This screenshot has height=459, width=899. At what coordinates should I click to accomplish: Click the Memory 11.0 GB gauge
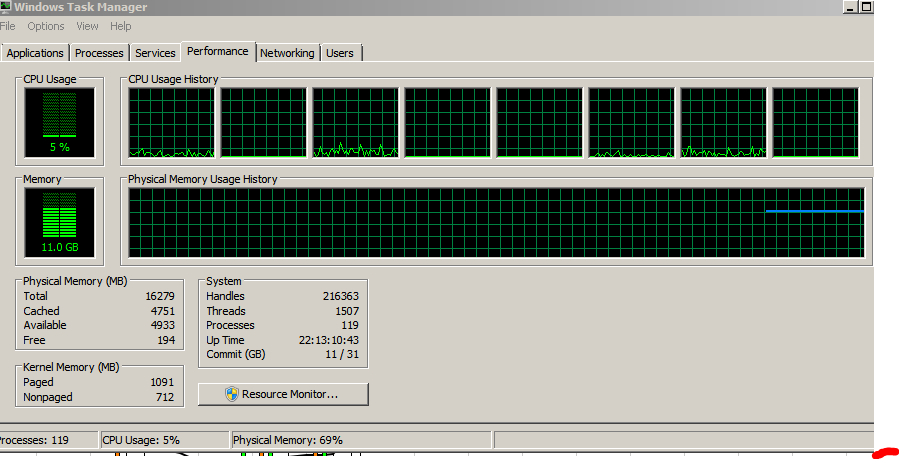tap(60, 223)
